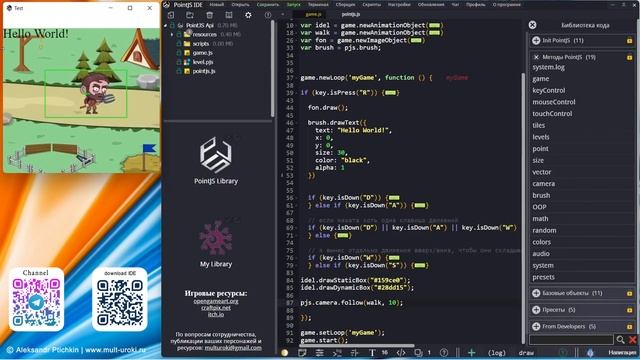Viewport: 640px width, 360px height.
Task: Click the magnifier search icon in the library
Action: 620,340
